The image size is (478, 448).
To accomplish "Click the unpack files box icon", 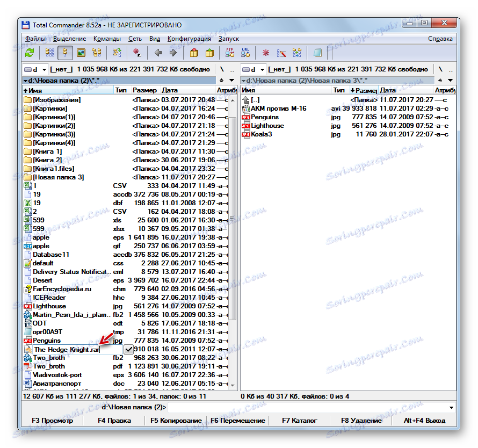I will 209,53.
